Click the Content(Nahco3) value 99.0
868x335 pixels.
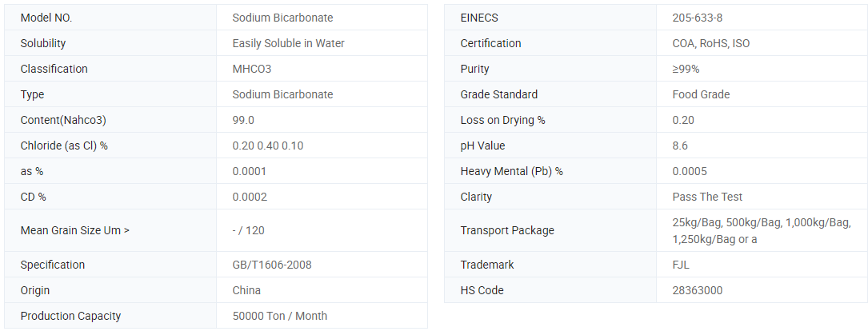pos(243,120)
